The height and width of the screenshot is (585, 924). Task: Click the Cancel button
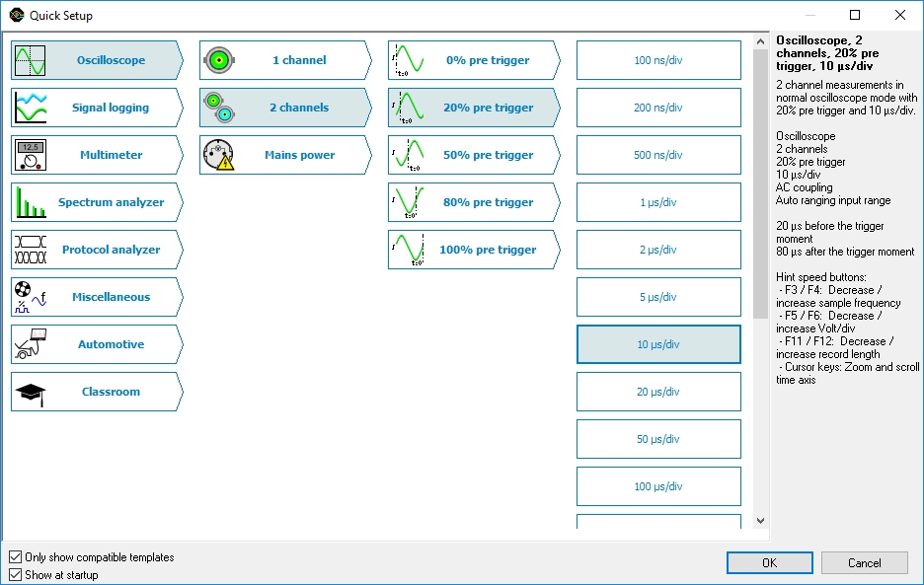[x=865, y=562]
